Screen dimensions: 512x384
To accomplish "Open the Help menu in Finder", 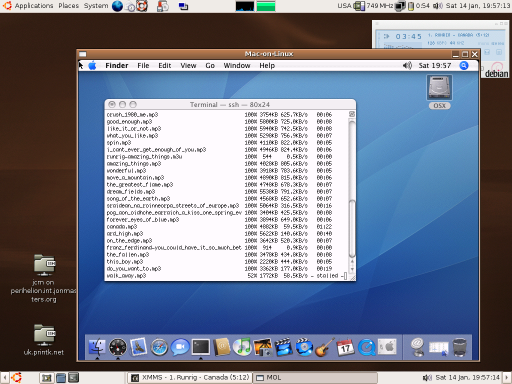I will click(x=267, y=66).
